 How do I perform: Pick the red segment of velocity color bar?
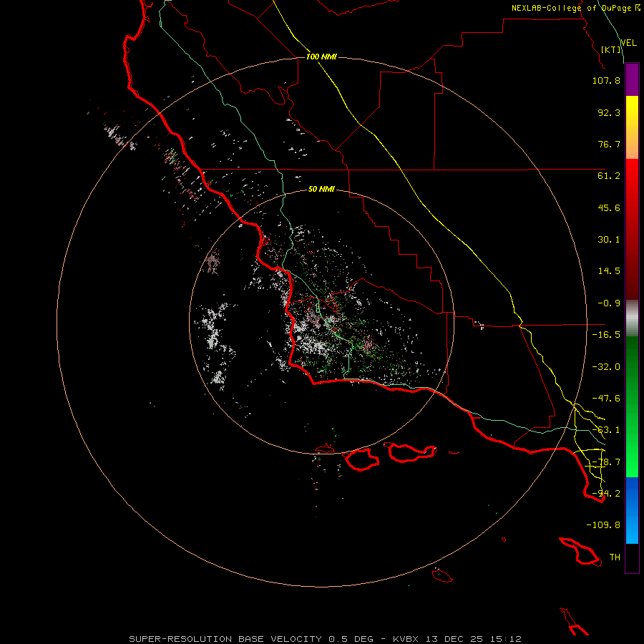click(632, 229)
